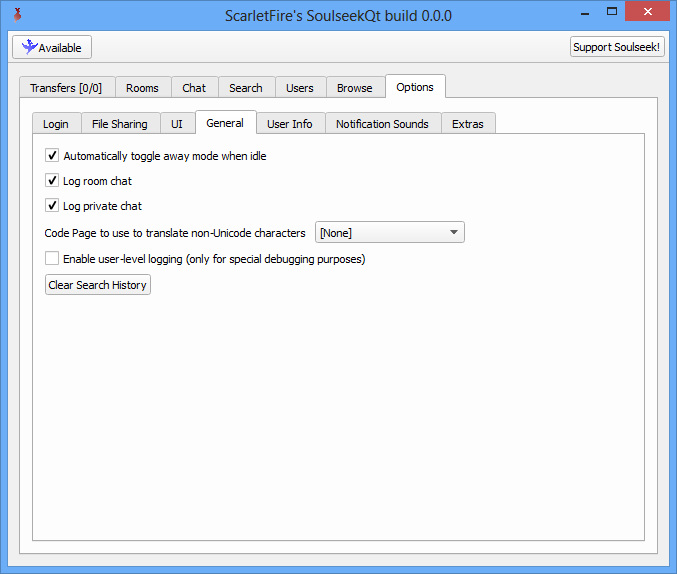This screenshot has width=677, height=574.
Task: Open the Support Soulseek! link button
Action: point(617,47)
